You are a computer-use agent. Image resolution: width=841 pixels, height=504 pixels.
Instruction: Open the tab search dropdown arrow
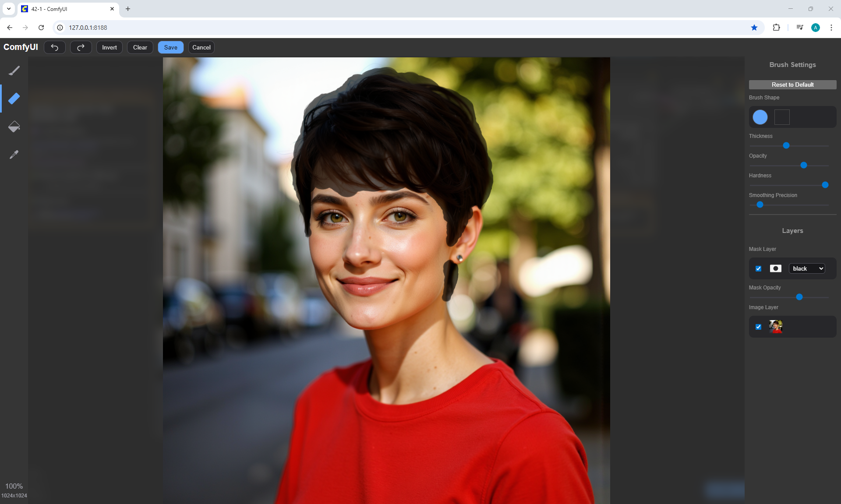[8, 9]
